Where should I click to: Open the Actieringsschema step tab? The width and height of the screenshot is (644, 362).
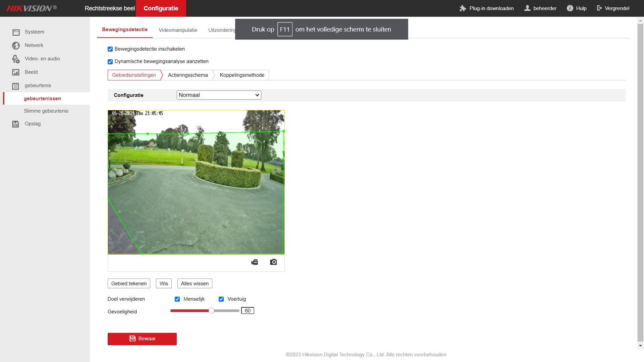188,75
